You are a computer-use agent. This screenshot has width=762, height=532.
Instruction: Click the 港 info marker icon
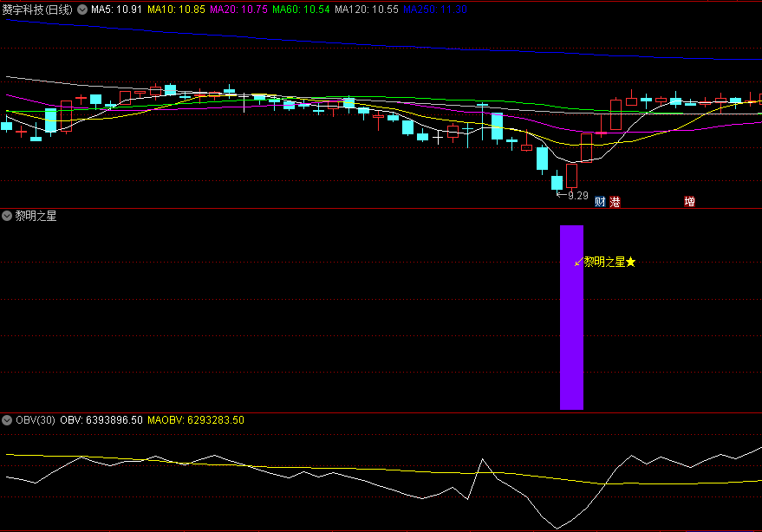click(615, 202)
